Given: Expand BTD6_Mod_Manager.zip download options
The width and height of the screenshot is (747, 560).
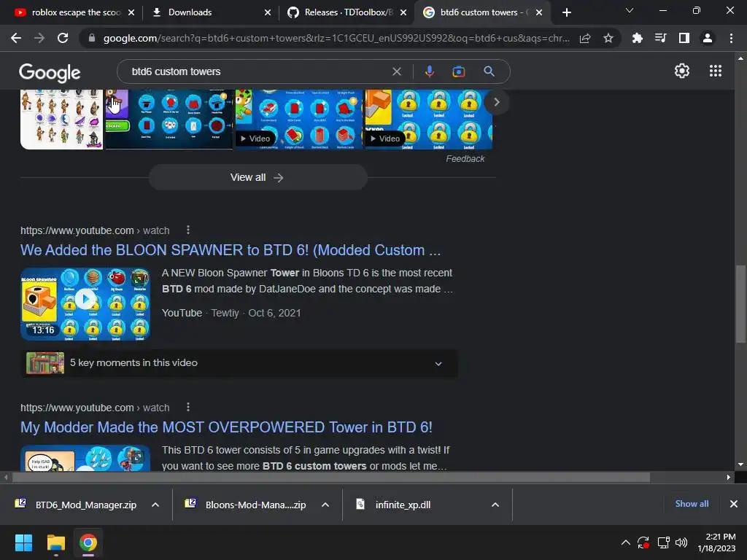Looking at the screenshot, I should [155, 505].
